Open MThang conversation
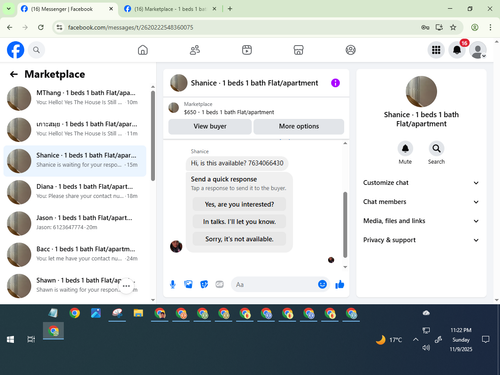This screenshot has width=500, height=375. tap(75, 98)
